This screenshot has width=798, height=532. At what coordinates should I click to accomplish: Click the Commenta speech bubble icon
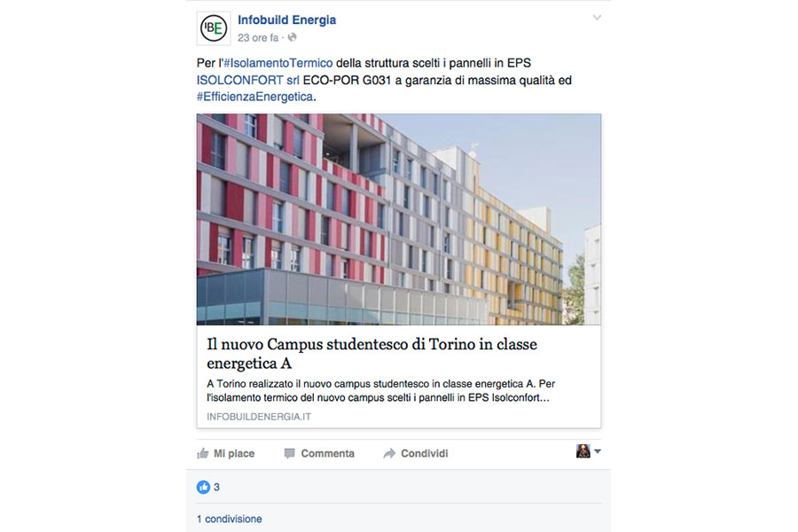(x=289, y=453)
